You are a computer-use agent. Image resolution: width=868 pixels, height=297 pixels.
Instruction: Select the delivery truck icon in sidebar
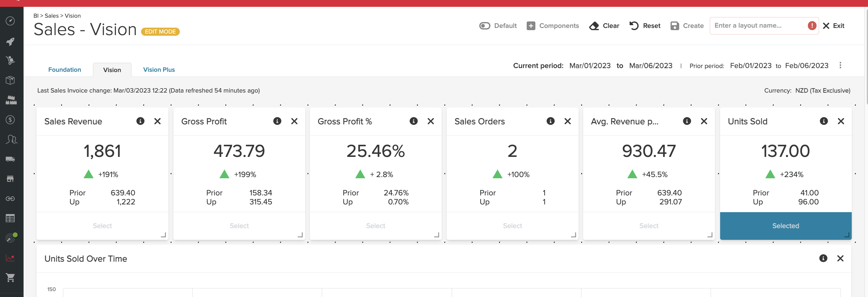pyautogui.click(x=11, y=159)
